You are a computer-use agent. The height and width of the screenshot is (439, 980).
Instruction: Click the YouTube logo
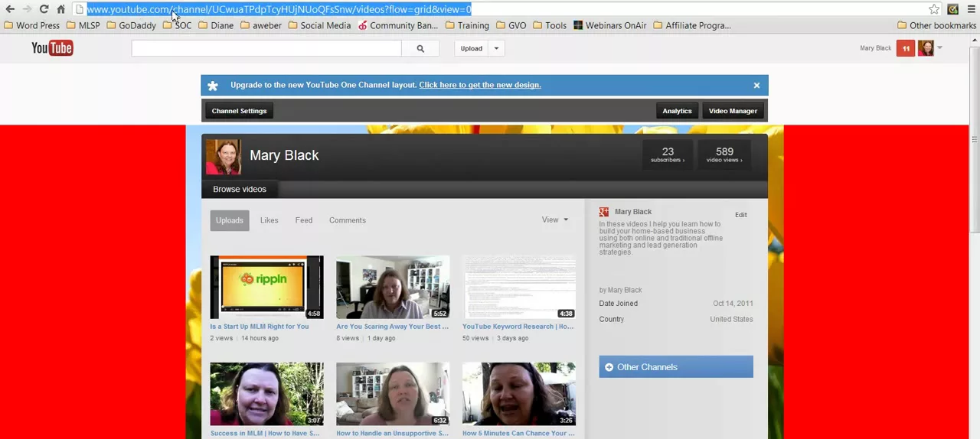[52, 48]
